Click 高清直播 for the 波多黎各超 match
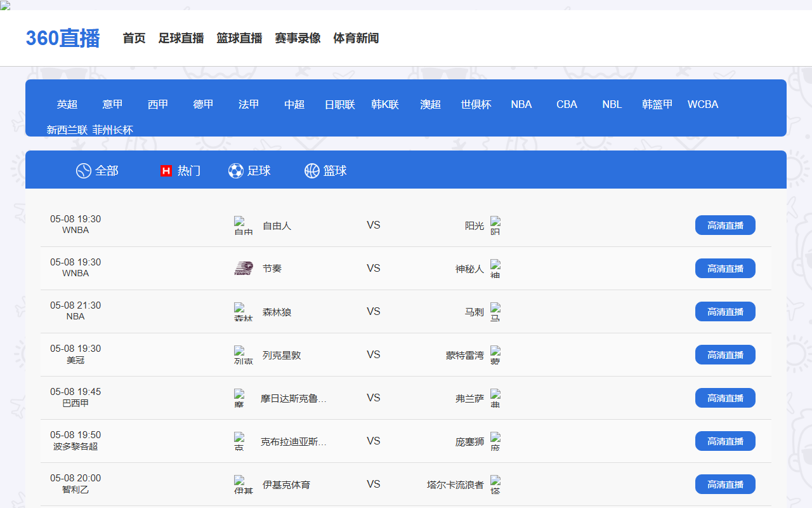812x508 pixels. [725, 441]
